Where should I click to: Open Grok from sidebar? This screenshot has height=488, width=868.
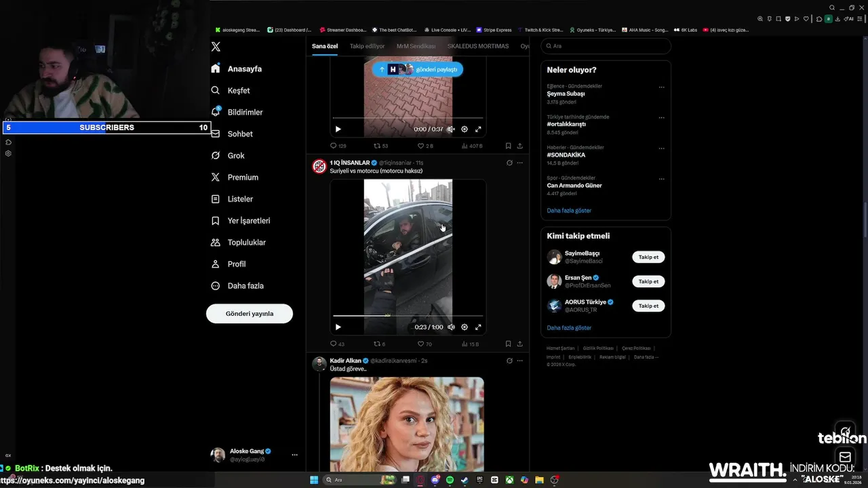click(228, 155)
